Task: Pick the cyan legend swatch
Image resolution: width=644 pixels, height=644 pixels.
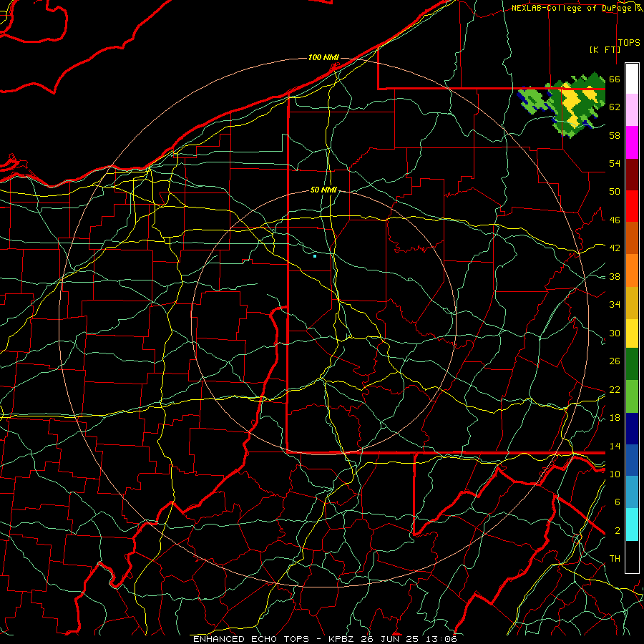Action: click(632, 525)
